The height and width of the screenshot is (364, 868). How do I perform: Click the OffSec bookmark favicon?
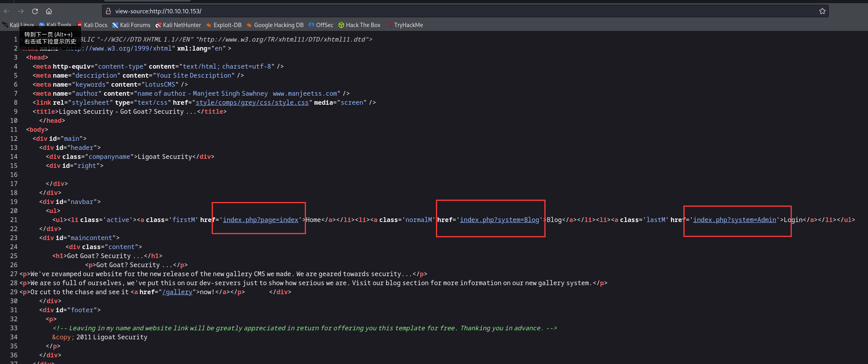pos(311,25)
